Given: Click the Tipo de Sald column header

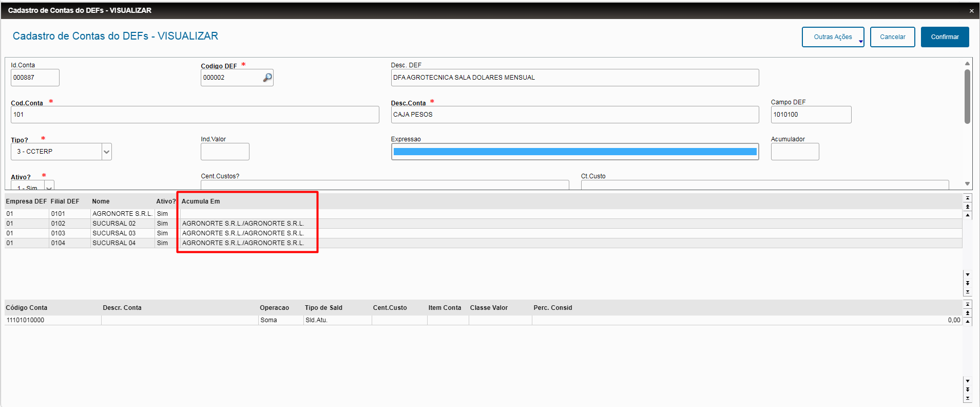Looking at the screenshot, I should 323,308.
